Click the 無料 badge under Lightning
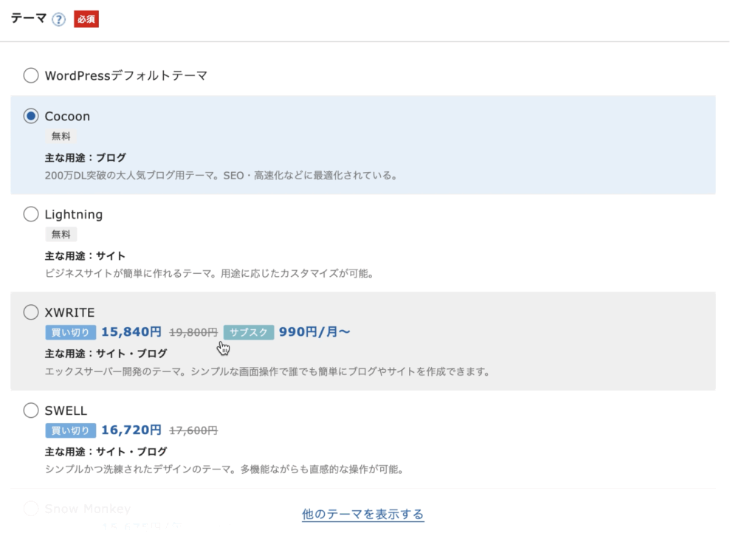This screenshot has height=550, width=756. 61,234
